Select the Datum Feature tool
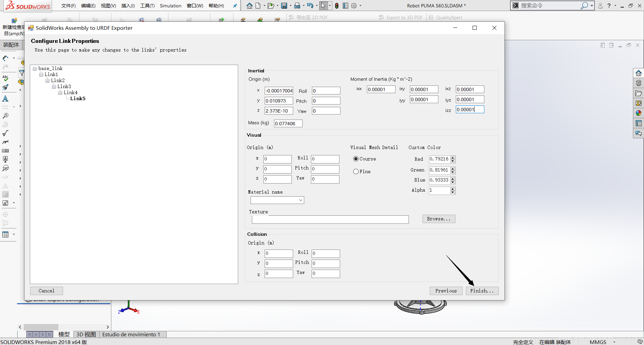This screenshot has width=644, height=345. (x=5, y=159)
